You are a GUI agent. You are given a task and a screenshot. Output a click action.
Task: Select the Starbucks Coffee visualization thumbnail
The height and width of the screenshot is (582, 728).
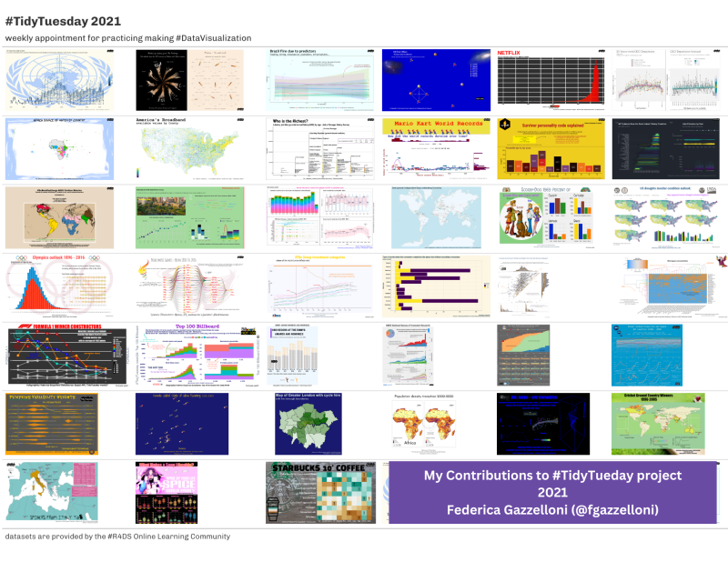point(320,491)
